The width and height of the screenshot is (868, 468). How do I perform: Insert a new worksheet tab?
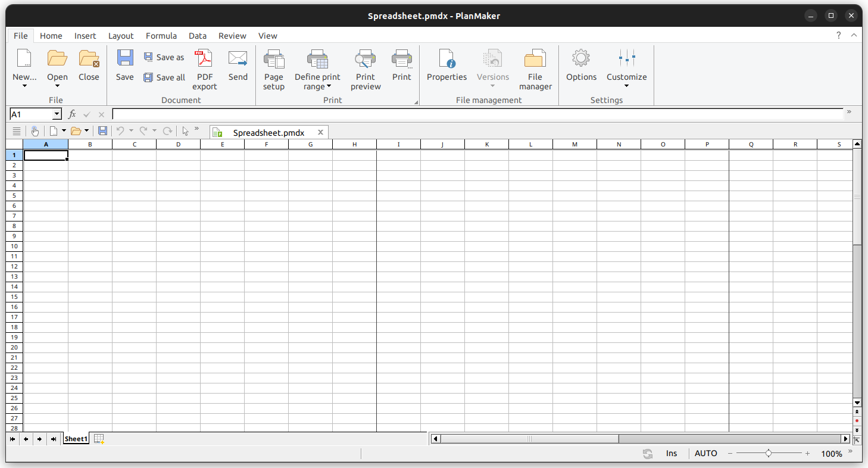tap(98, 439)
